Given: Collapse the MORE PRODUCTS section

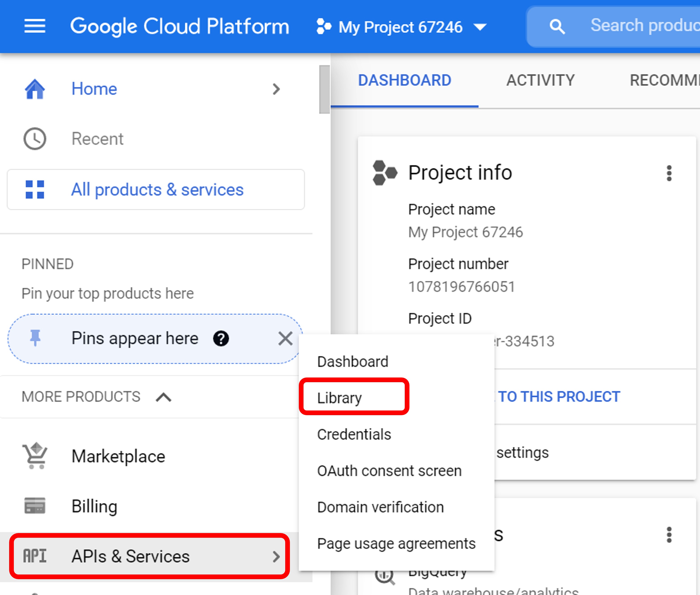Looking at the screenshot, I should [x=163, y=397].
